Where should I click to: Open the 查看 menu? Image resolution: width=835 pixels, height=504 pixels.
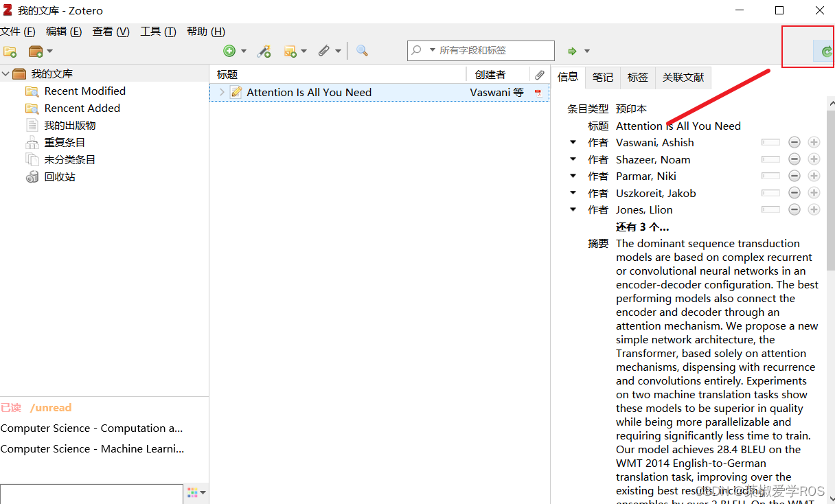click(111, 32)
